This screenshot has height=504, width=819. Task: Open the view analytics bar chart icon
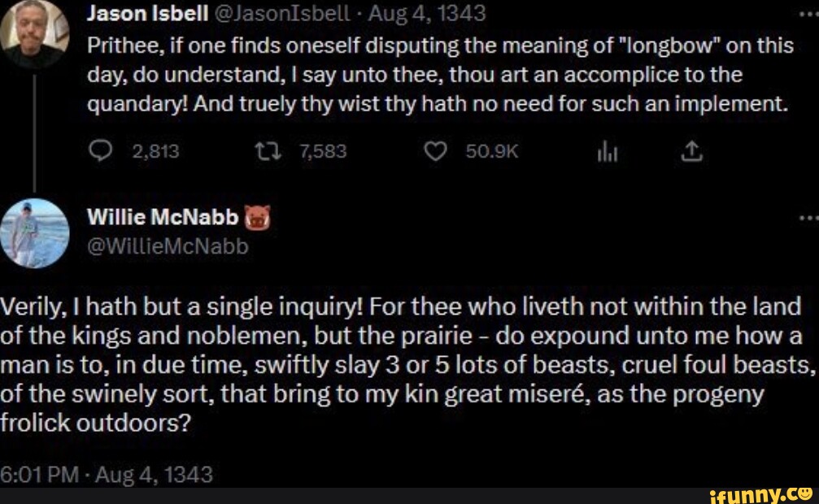coord(604,151)
